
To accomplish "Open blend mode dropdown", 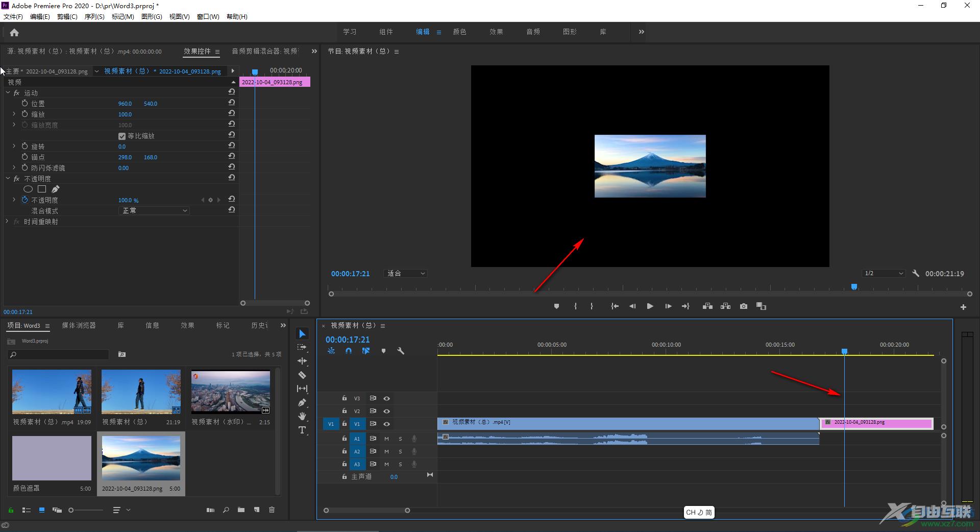I will [x=155, y=210].
